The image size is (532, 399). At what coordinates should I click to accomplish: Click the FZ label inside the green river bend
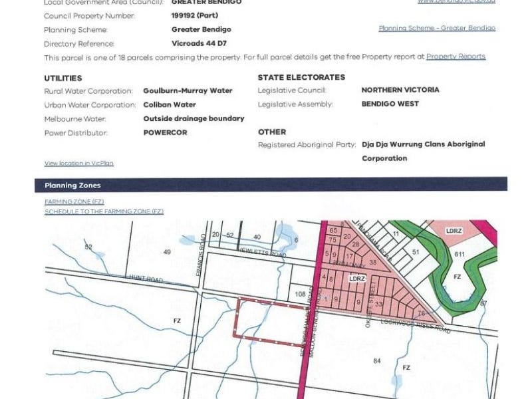(458, 277)
